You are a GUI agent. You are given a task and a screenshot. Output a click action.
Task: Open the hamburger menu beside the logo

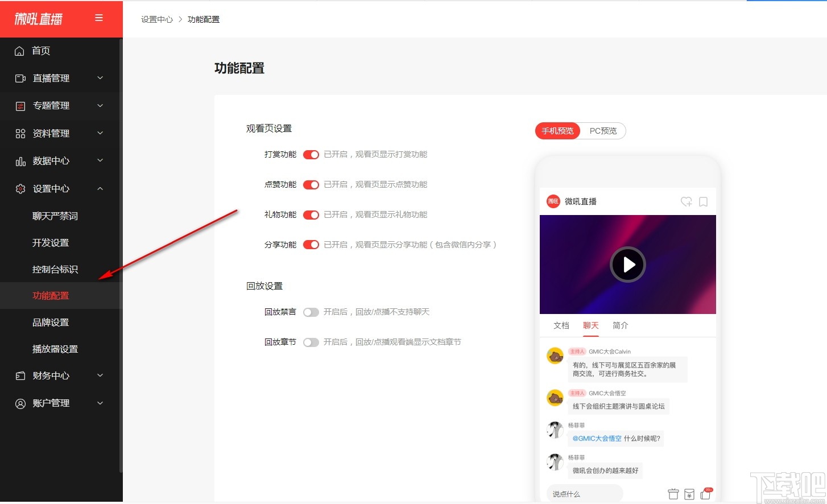pos(99,18)
